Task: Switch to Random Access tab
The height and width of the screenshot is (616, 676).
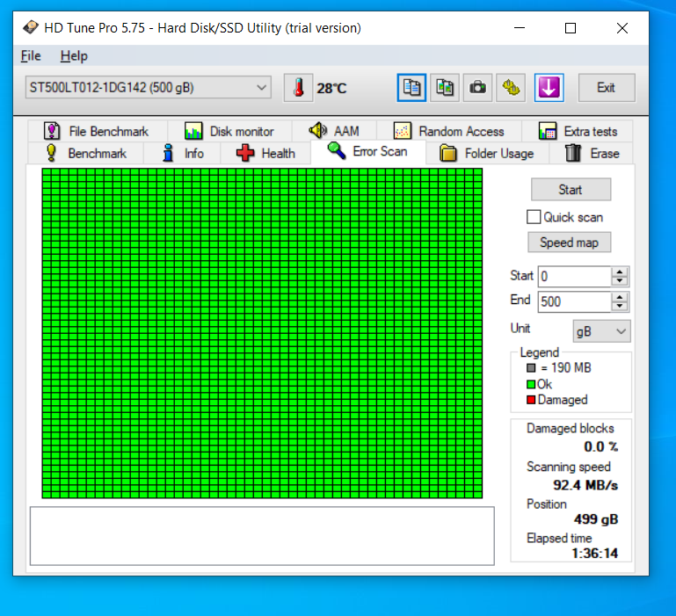Action: (x=449, y=131)
